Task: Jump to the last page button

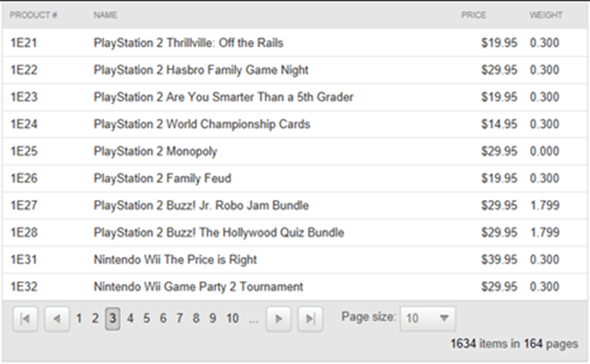Action: point(310,319)
